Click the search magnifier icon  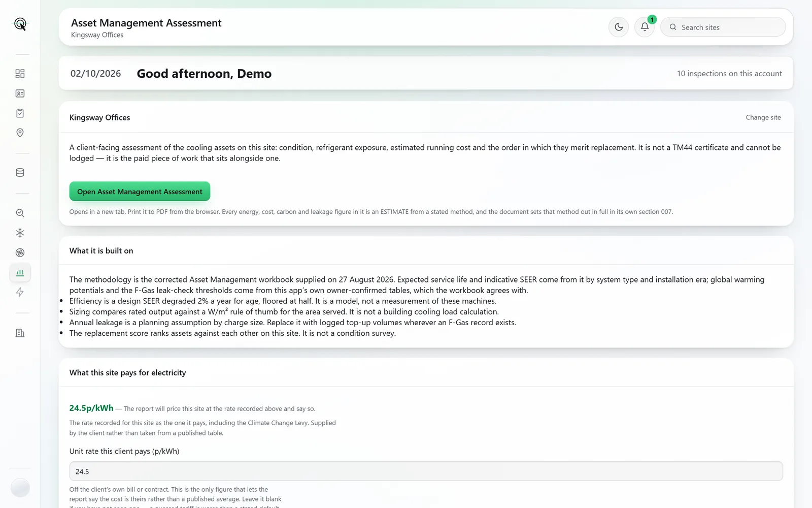pos(673,27)
